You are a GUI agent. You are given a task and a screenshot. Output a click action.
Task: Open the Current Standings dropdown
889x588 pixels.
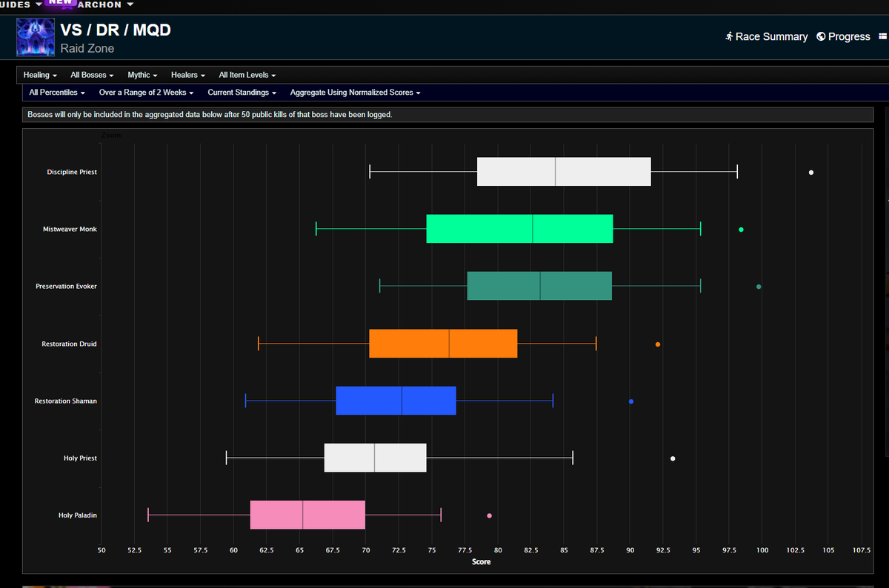coord(242,93)
